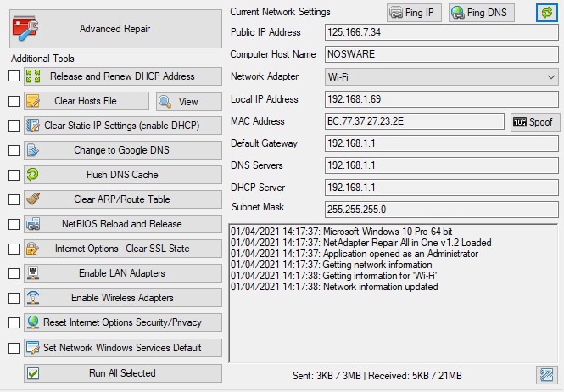Click Clear ARP/Route Table button label
The height and width of the screenshot is (392, 564).
tap(122, 199)
